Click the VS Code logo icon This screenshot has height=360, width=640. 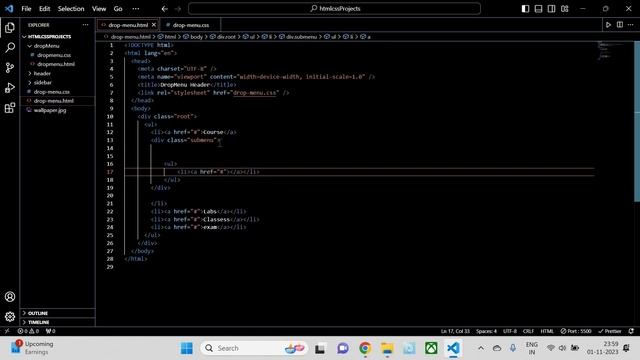click(x=9, y=9)
